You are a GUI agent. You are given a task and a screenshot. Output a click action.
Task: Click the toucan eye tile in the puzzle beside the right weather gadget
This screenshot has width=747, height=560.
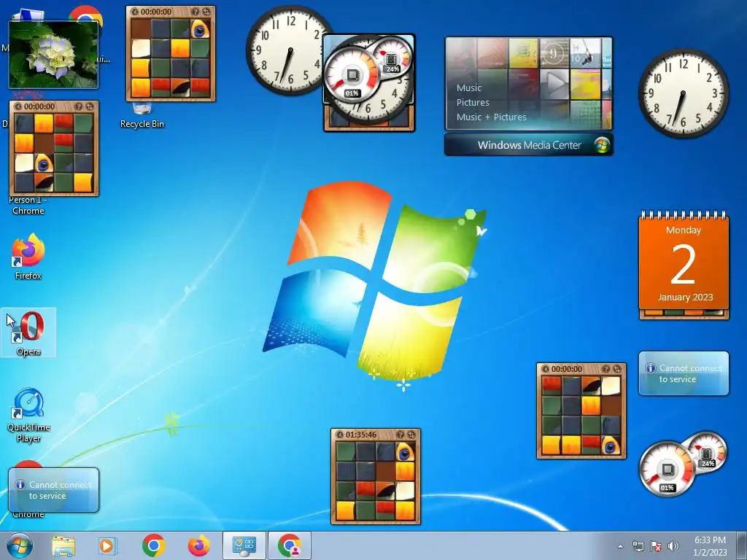tap(611, 446)
